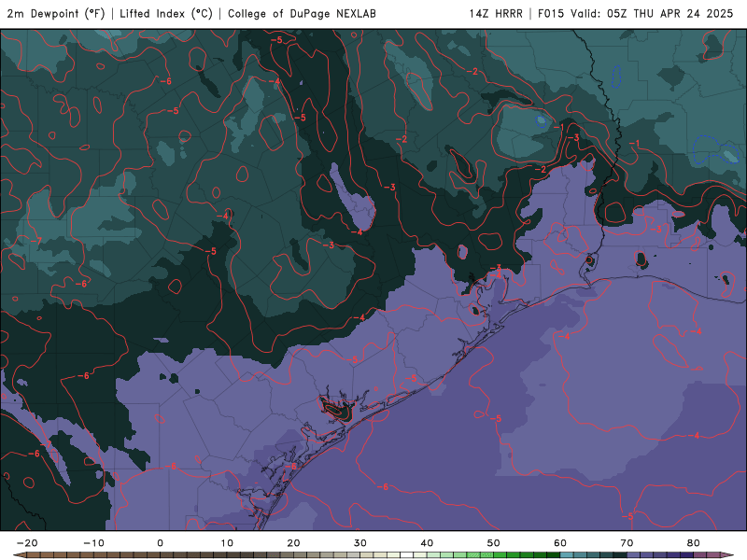Click the "F015 Valid: 05Z THU APR 24 2025" text
Viewport: 747px width, 560px height.
(636, 13)
